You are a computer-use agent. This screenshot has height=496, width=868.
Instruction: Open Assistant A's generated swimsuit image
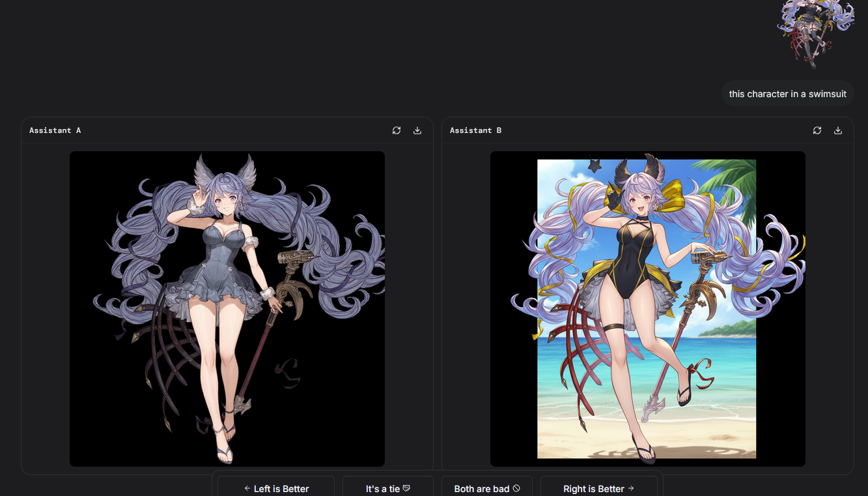click(227, 309)
